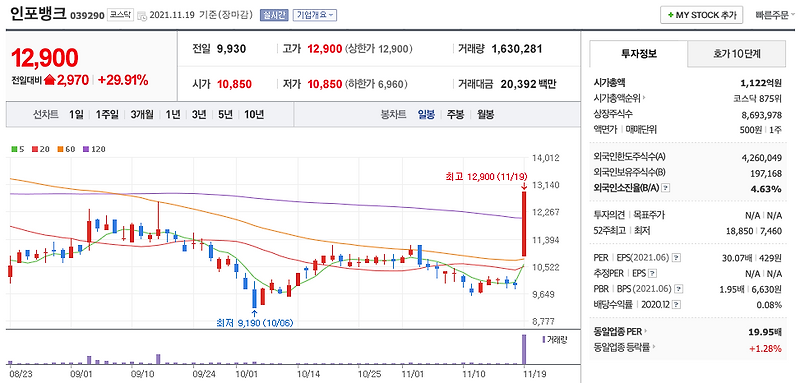Open the 동일업종 PER link

(621, 331)
